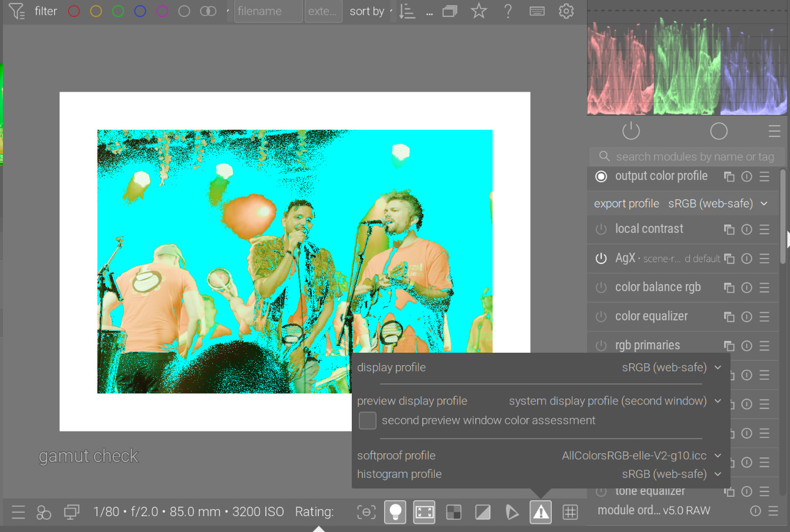Click the star overlays icon

[479, 11]
